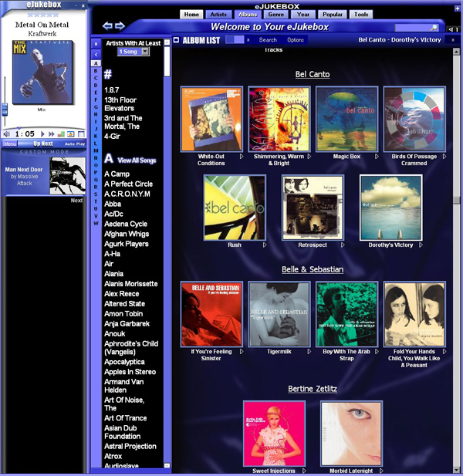Jump to letter S in alphabet index

coord(96,194)
